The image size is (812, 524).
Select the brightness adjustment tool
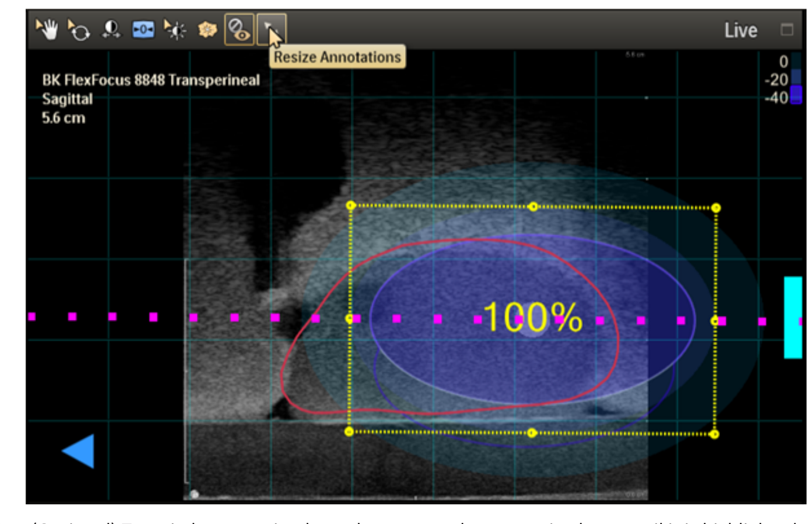175,30
